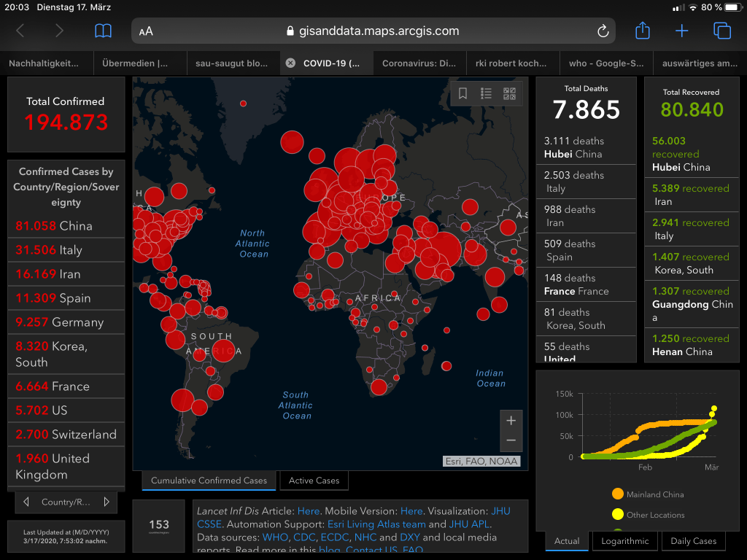
Task: Zoom in on the map
Action: click(511, 421)
